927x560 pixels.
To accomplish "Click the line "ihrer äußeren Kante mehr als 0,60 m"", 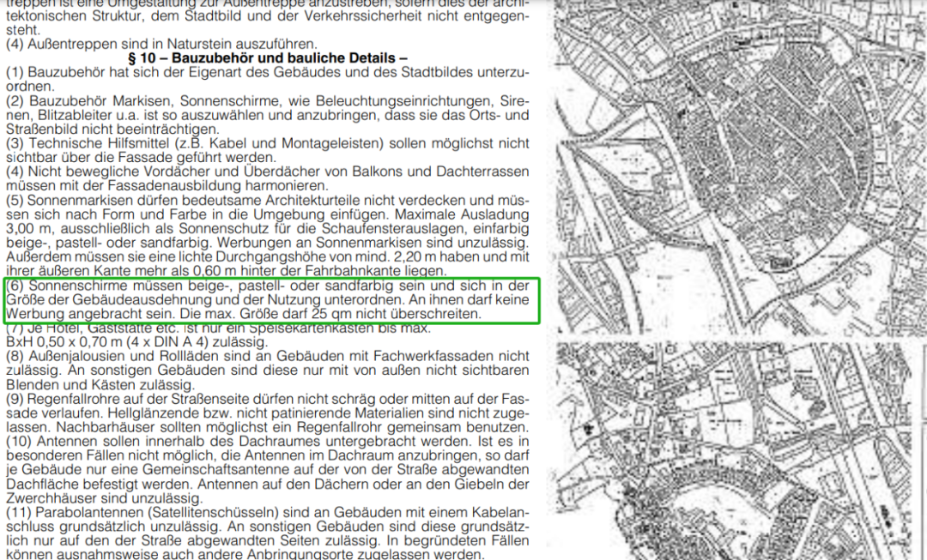I will click(226, 270).
